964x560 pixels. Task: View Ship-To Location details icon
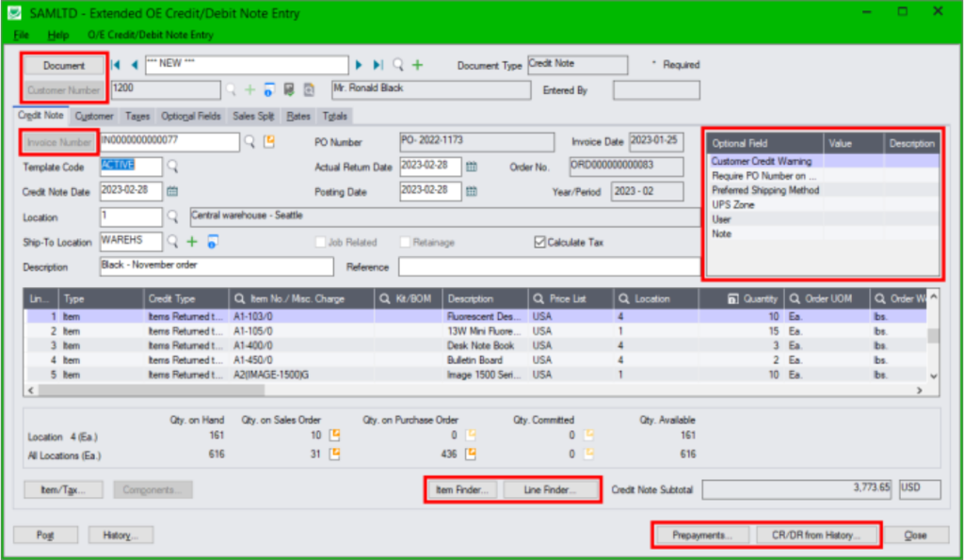click(x=212, y=242)
